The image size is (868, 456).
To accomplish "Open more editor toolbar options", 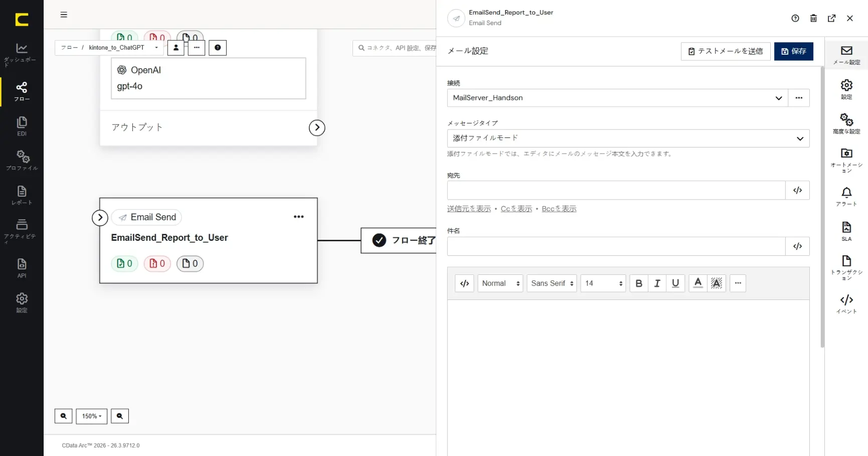I will [738, 283].
